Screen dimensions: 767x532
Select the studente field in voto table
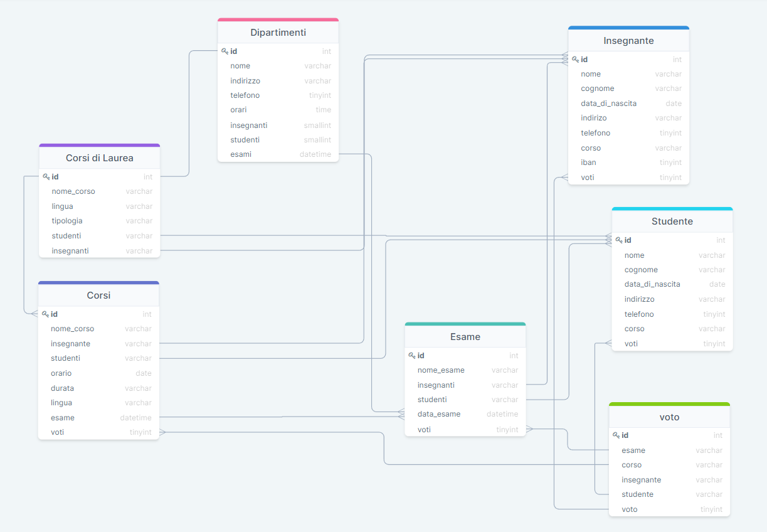637,494
